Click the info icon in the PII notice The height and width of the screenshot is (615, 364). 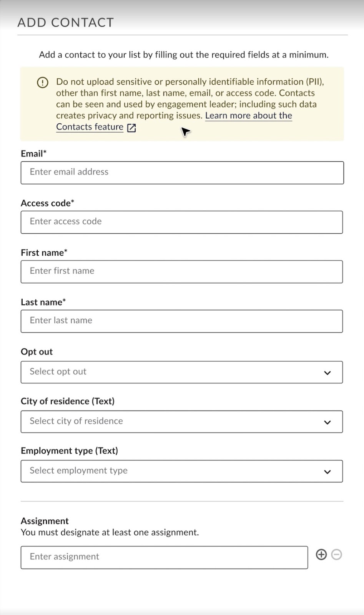pyautogui.click(x=43, y=82)
